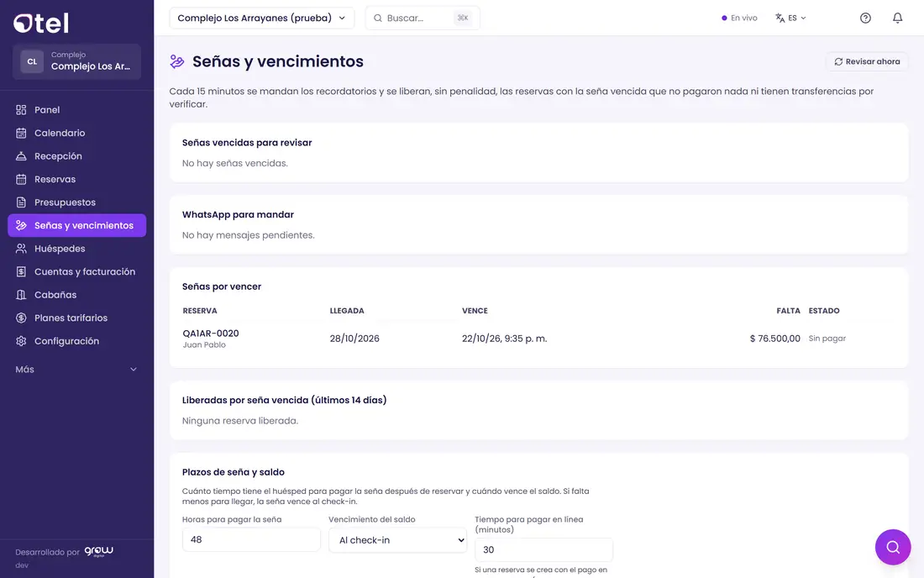This screenshot has width=924, height=578.
Task: Open the Panel dashboard icon
Action: pyautogui.click(x=21, y=109)
